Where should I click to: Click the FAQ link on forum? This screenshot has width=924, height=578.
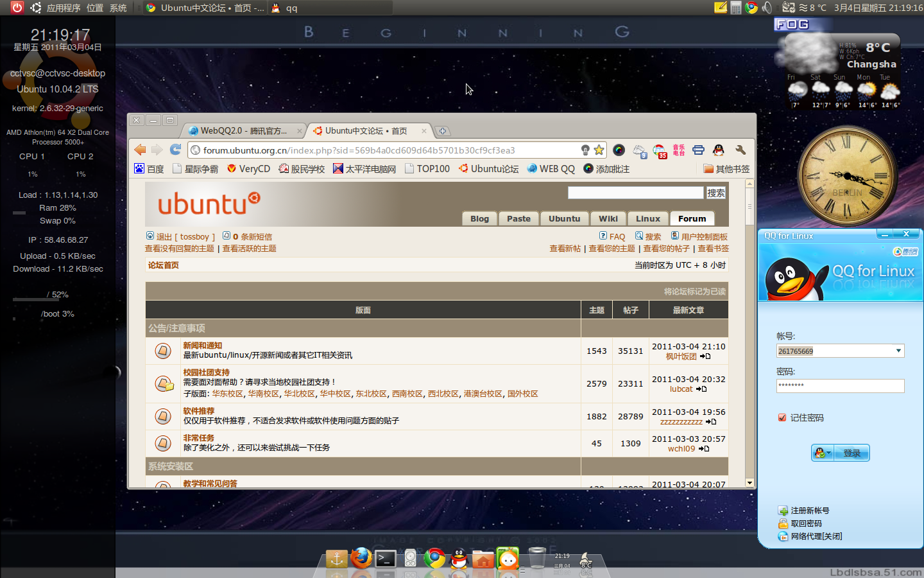tap(617, 236)
